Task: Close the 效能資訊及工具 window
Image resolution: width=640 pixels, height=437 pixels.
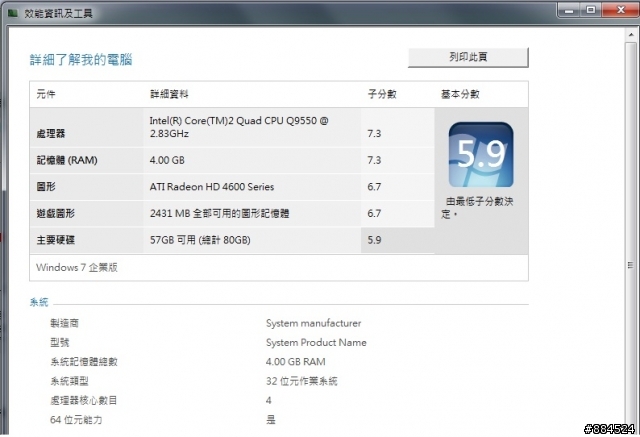Action: click(620, 10)
